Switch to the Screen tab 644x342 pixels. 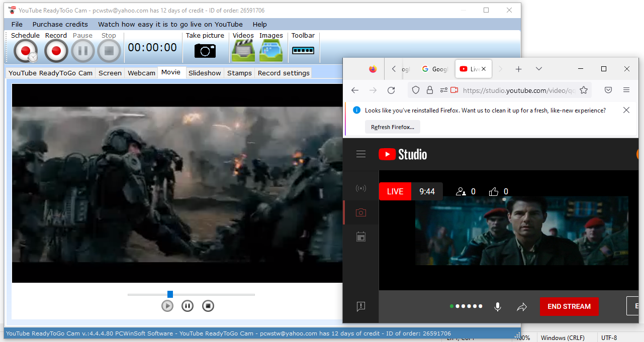110,73
